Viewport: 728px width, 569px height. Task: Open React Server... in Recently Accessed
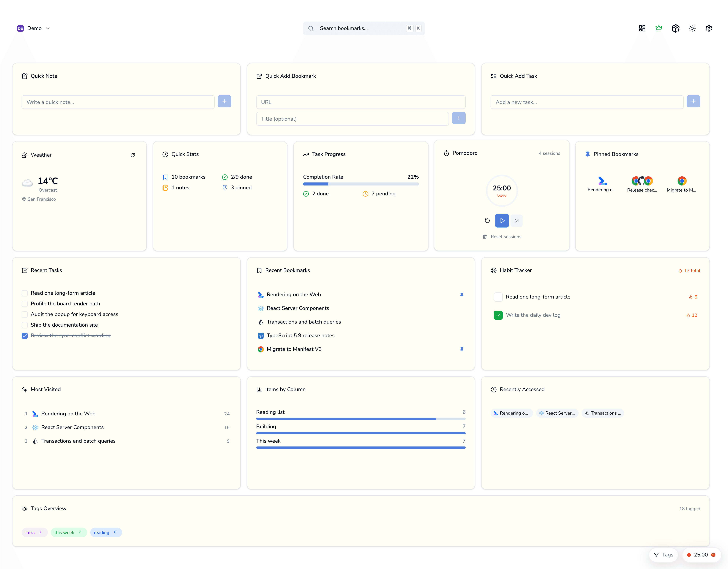[557, 413]
